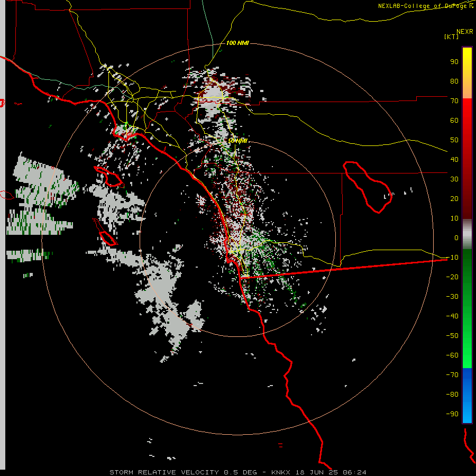476x476 pixels.
Task: Click the -70 knot label on the scale
Action: coord(452,374)
